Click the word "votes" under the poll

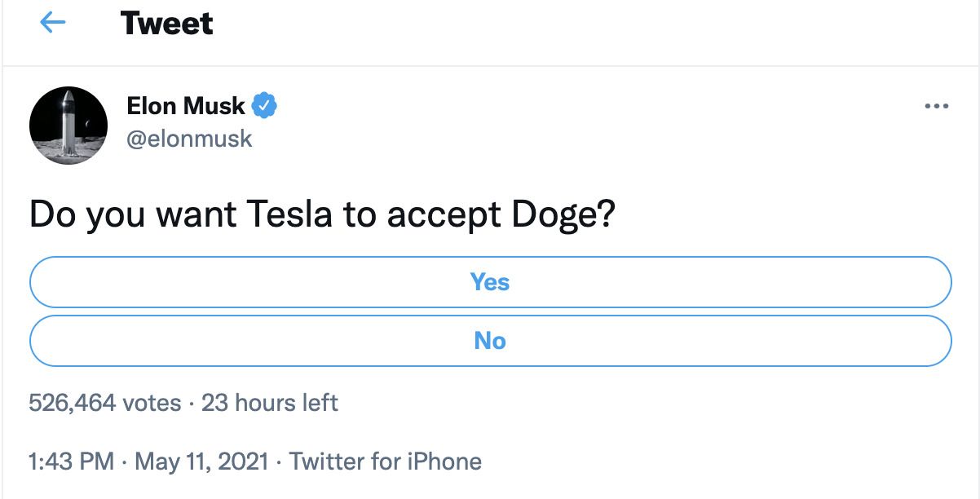[152, 403]
